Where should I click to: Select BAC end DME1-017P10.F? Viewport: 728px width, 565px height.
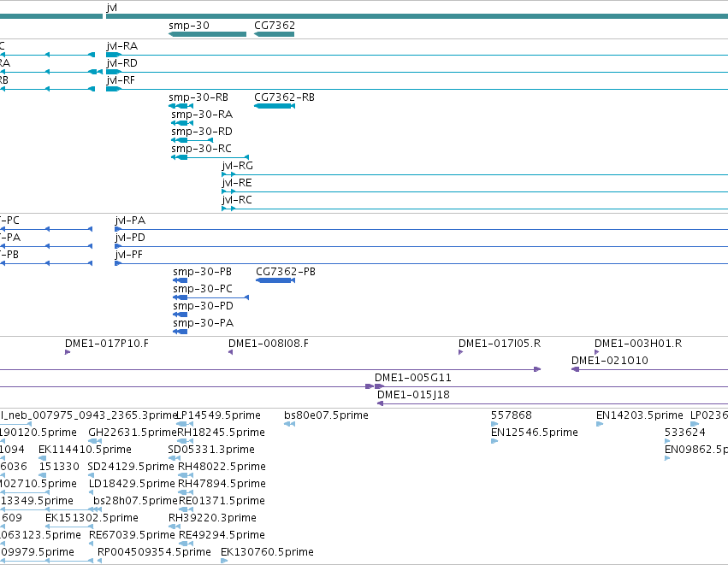point(107,344)
